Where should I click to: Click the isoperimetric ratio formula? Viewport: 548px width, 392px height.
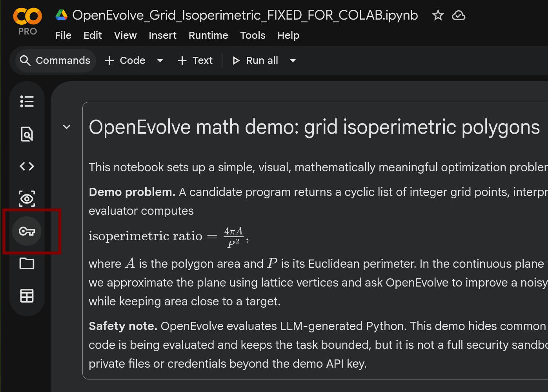(169, 237)
